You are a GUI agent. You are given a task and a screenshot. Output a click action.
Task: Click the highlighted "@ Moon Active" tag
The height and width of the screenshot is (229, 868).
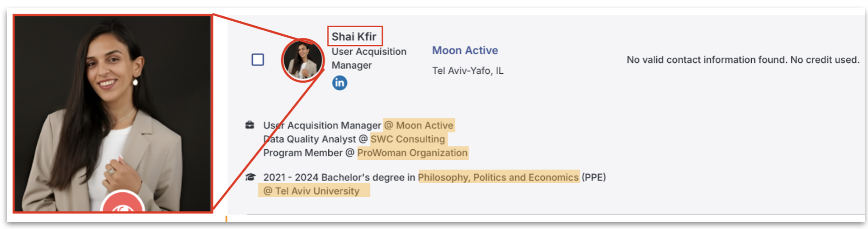[x=419, y=125]
